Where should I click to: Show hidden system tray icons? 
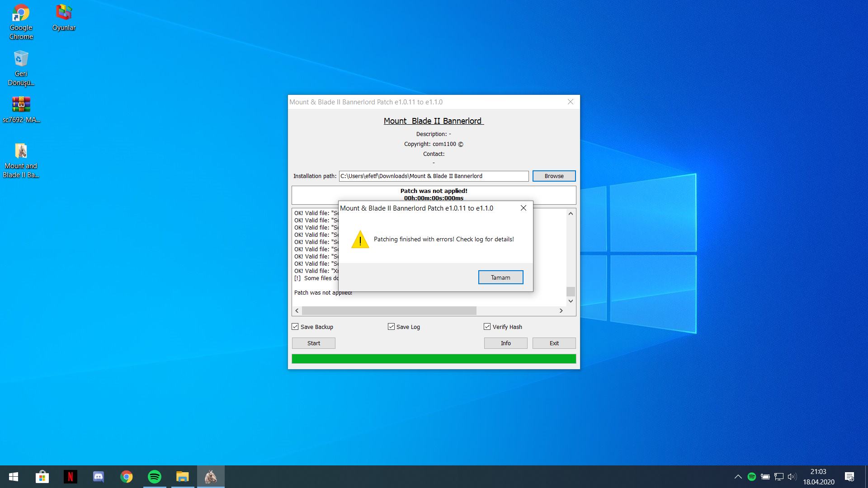(x=738, y=477)
